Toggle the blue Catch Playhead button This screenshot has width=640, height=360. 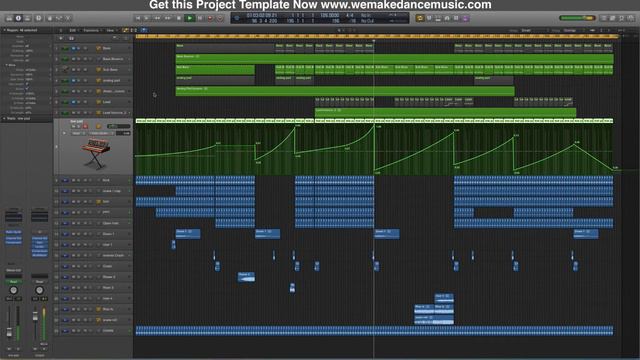(144, 30)
